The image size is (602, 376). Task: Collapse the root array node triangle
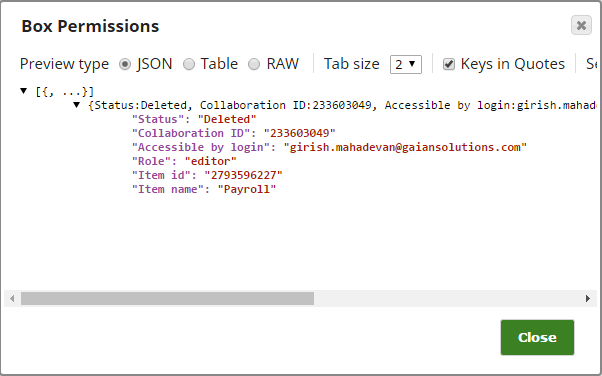pyautogui.click(x=24, y=91)
